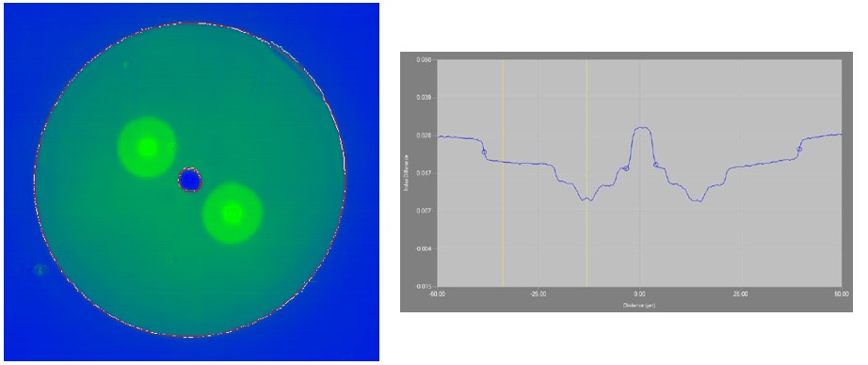The image size is (868, 365).
Task: Click the -0.004 y-axis tick value
Action: coord(424,249)
